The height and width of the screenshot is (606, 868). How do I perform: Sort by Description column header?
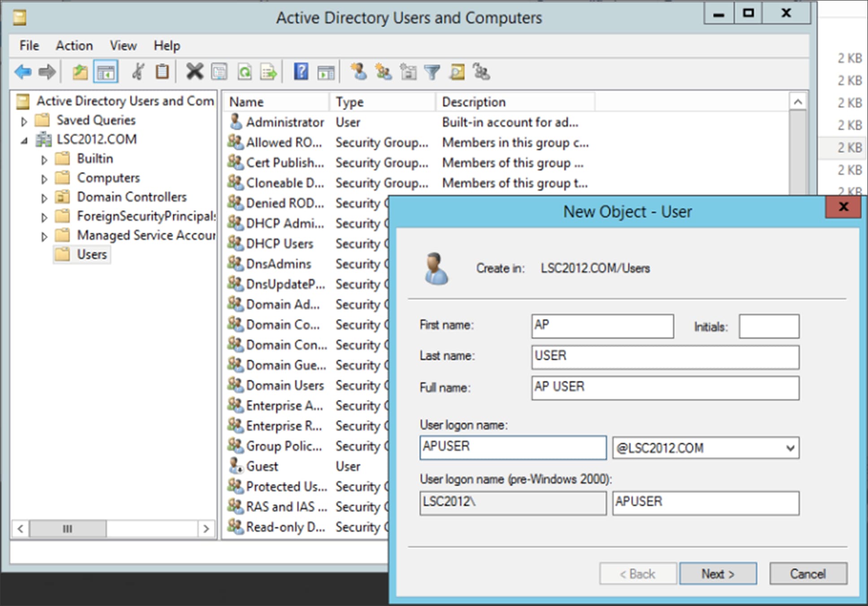click(x=515, y=102)
